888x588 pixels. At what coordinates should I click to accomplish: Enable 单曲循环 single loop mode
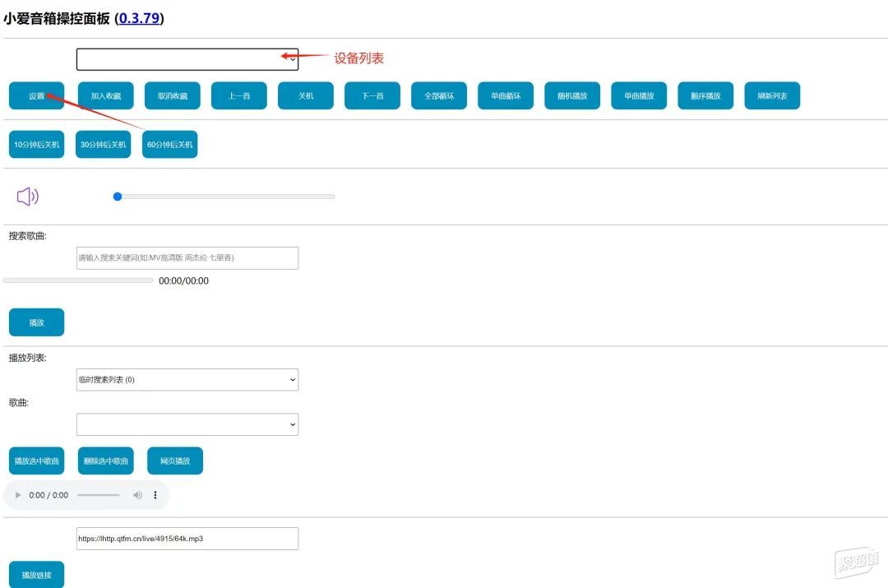pyautogui.click(x=506, y=95)
